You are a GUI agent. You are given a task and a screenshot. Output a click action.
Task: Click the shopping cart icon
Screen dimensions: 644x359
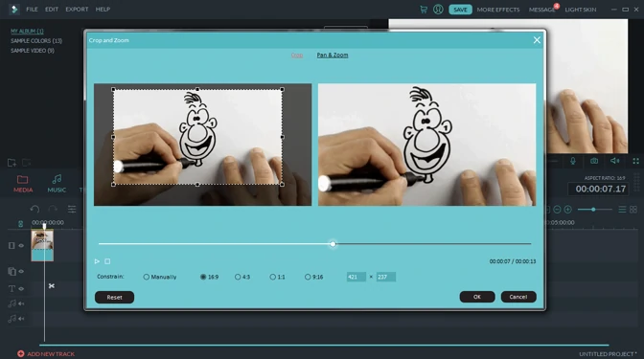pos(424,9)
